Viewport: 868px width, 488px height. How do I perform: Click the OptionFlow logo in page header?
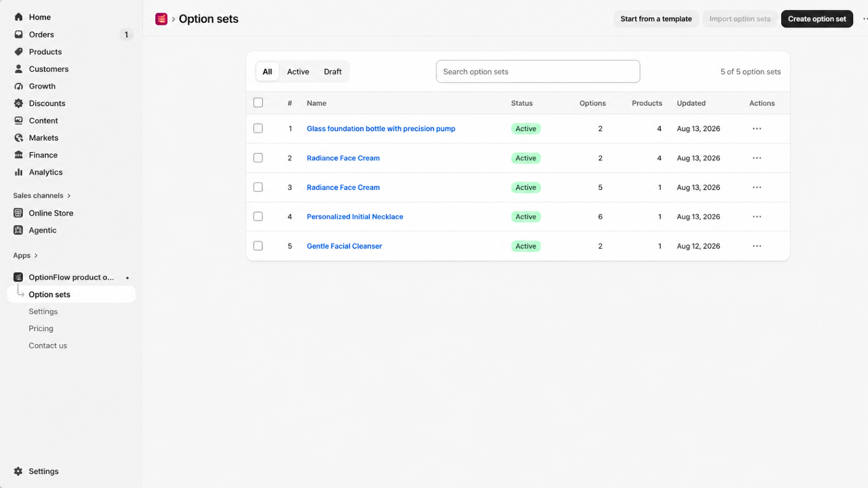[x=161, y=19]
